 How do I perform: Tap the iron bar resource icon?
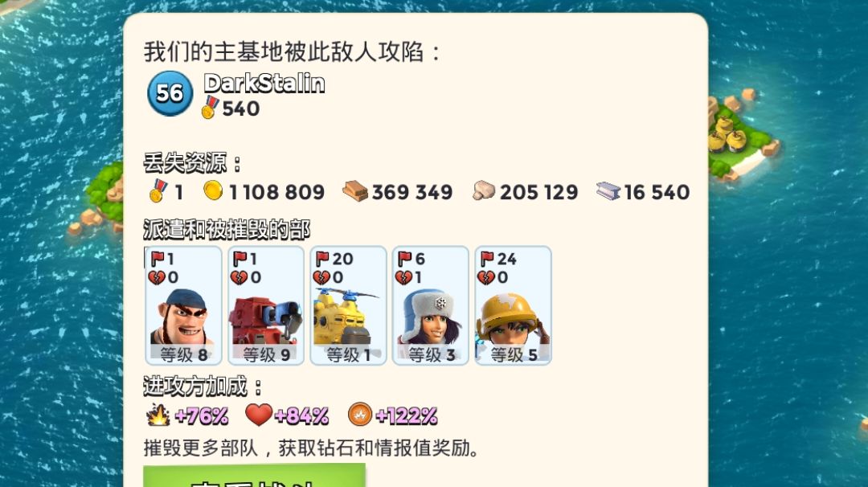click(x=608, y=191)
